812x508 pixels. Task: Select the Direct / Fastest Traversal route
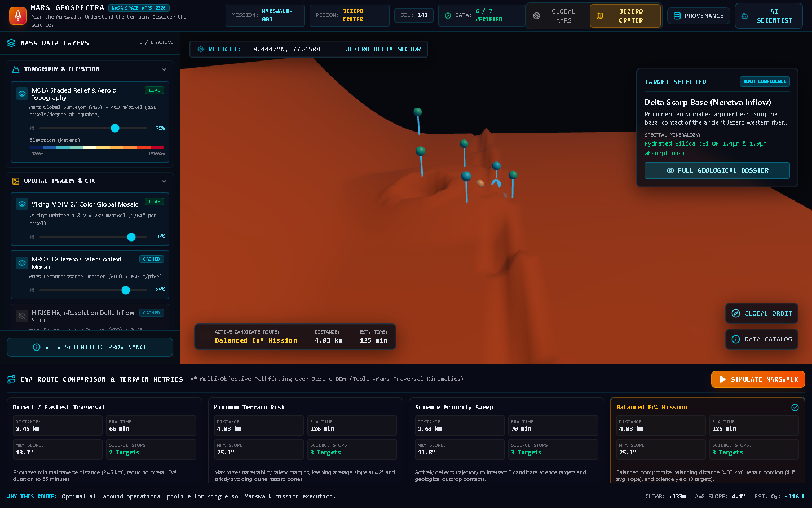point(105,440)
